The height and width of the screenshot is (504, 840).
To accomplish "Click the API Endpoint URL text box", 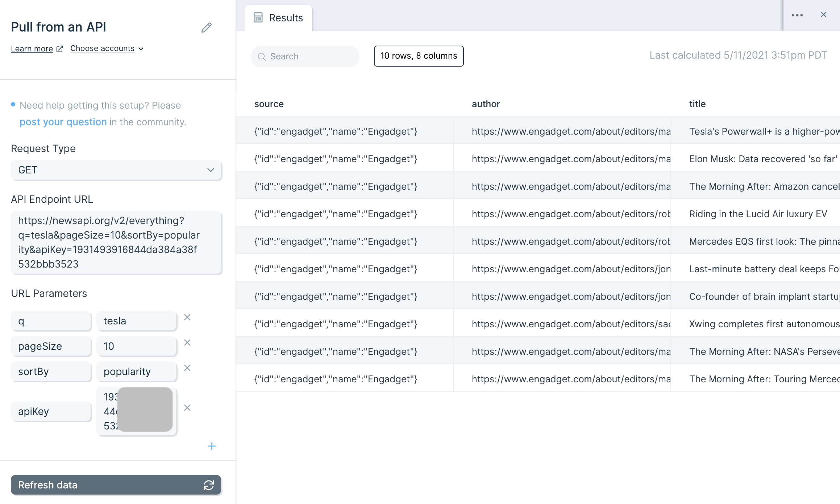I will click(116, 242).
